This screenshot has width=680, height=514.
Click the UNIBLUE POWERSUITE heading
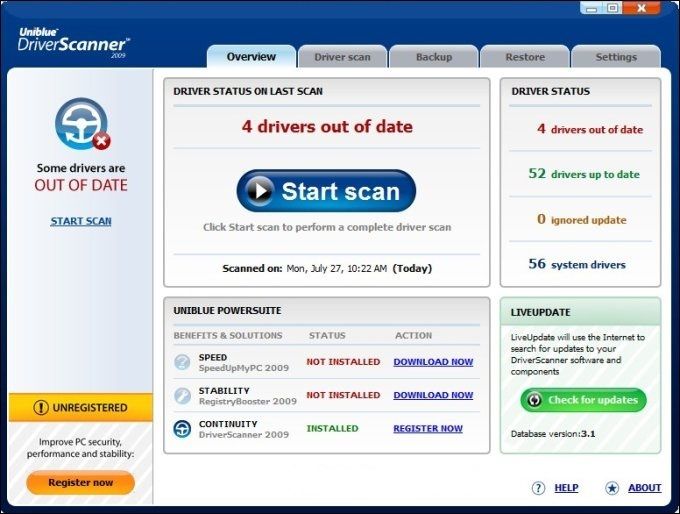[x=227, y=311]
